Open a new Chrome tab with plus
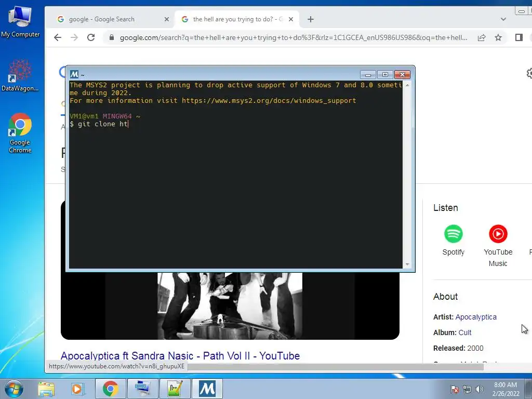This screenshot has width=532, height=399. (311, 19)
